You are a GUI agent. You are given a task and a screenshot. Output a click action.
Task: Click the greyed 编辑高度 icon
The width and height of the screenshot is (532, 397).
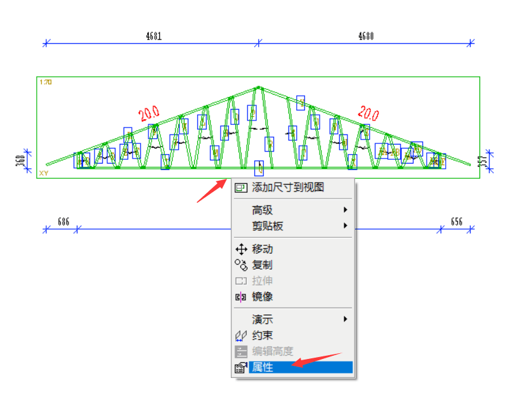(241, 351)
